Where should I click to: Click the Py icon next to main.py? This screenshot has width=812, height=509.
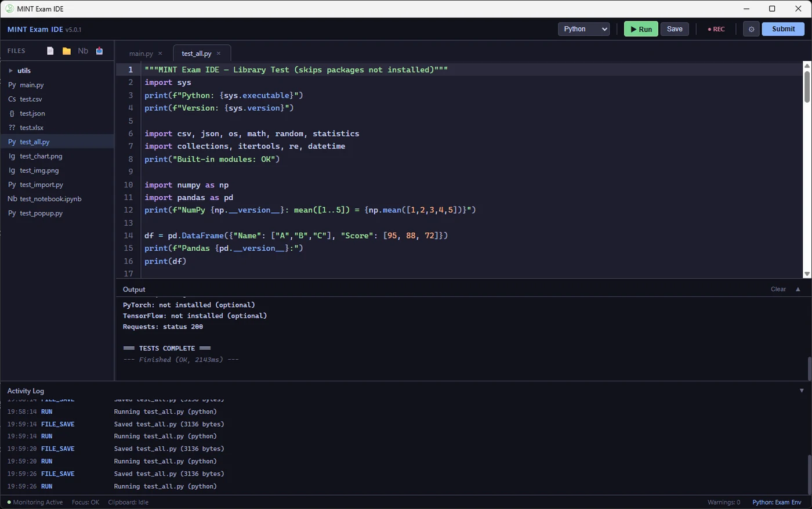click(12, 85)
